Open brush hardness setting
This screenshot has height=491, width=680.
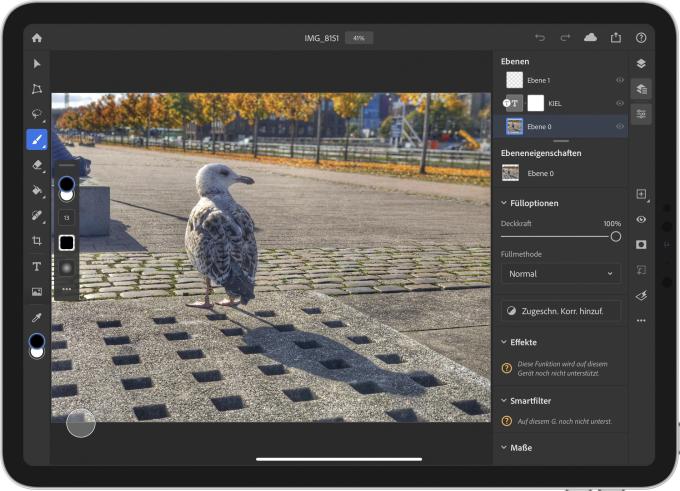(x=66, y=268)
